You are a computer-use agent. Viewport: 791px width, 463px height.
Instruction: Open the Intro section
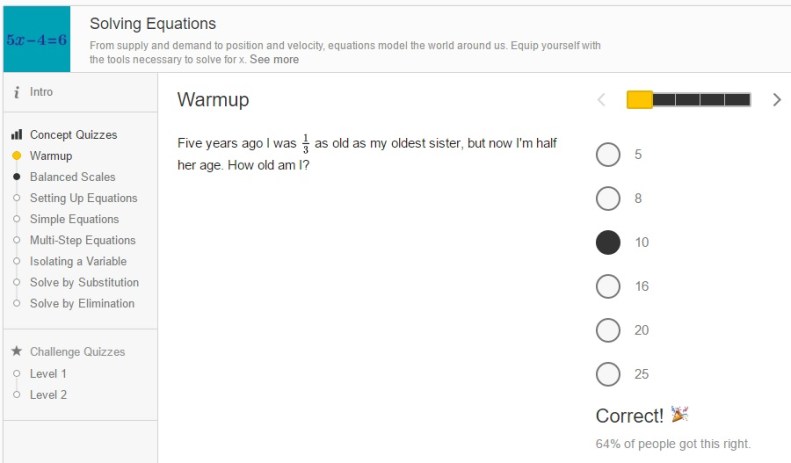coord(41,92)
